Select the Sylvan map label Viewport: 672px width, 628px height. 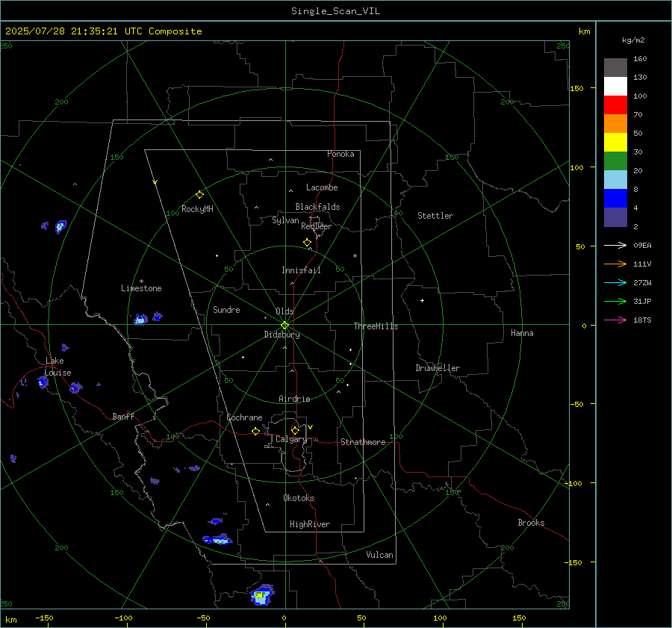click(x=285, y=220)
